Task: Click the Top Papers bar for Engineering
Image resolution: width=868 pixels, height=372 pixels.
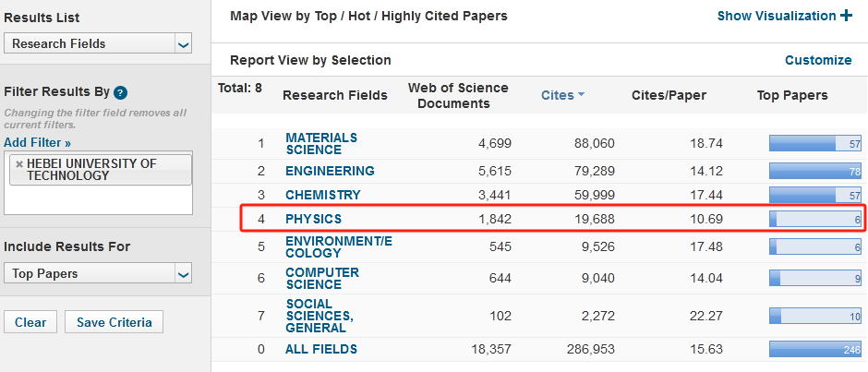Action: point(815,171)
